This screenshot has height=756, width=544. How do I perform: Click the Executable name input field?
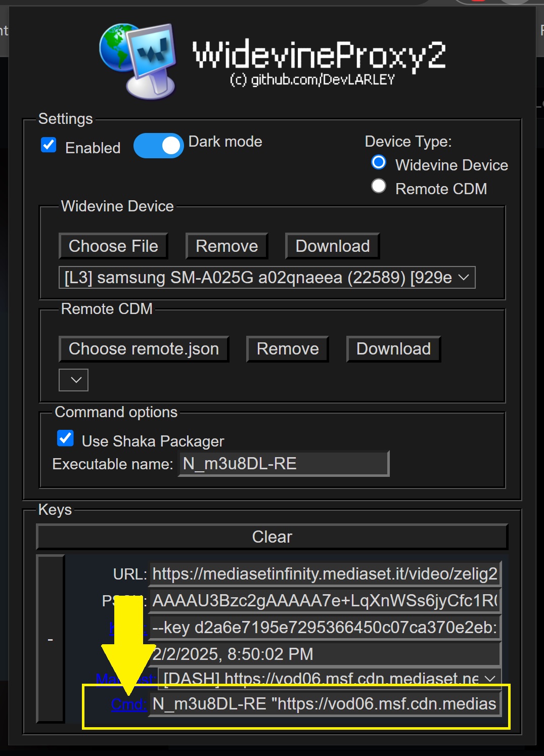click(x=284, y=464)
